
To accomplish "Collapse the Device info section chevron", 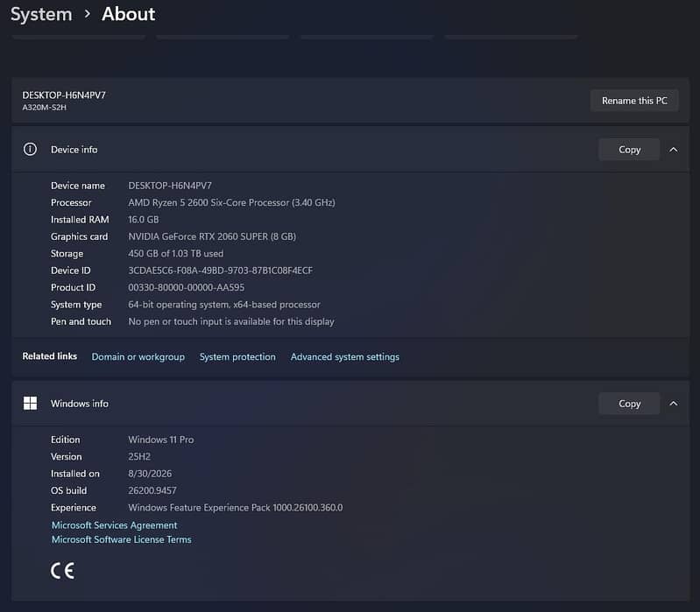I will [673, 150].
